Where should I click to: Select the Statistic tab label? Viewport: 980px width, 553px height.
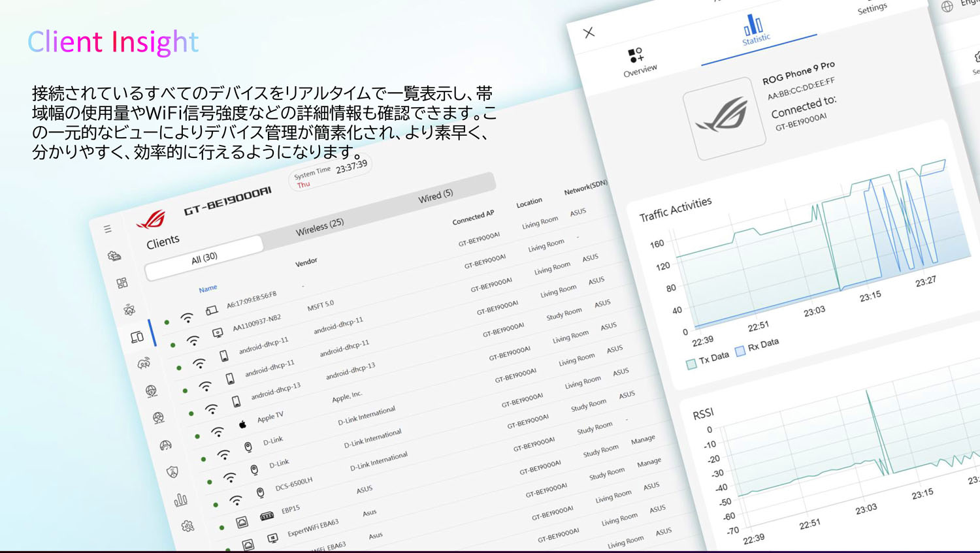[x=756, y=39]
